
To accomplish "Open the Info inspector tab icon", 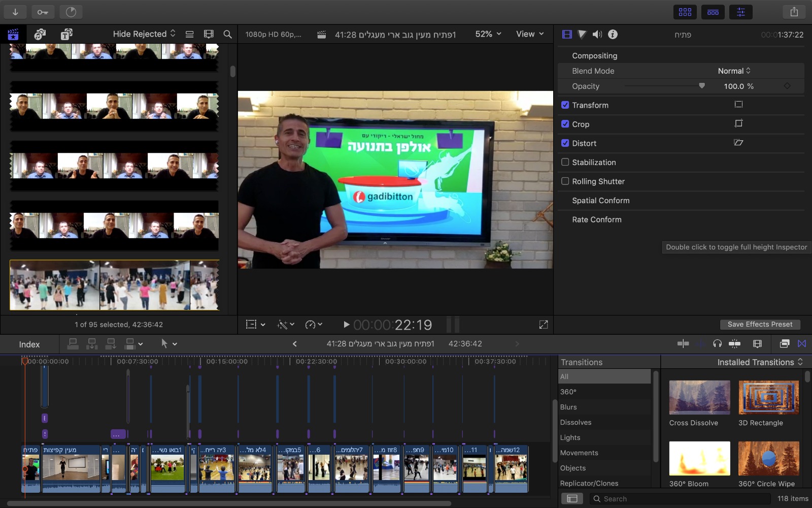I will (613, 34).
